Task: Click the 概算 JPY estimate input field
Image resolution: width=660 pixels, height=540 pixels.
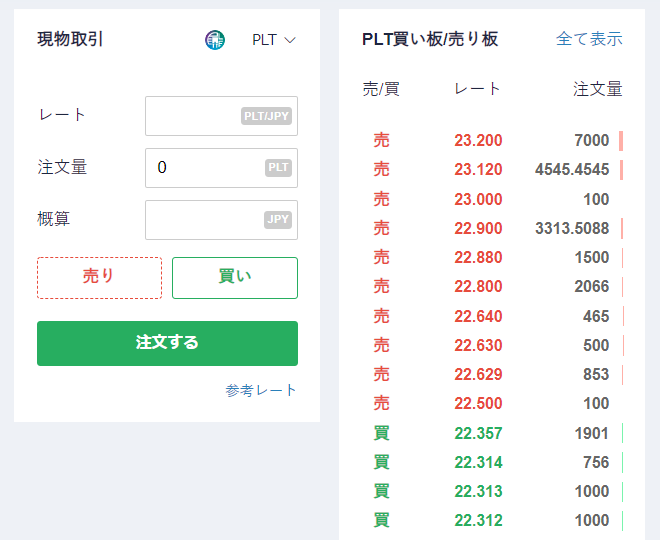Action: point(221,220)
